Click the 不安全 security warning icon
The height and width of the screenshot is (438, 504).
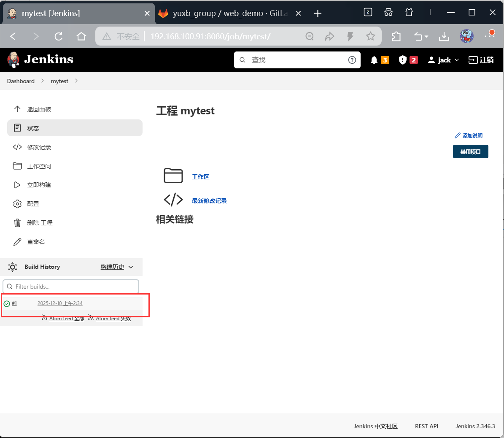pyautogui.click(x=107, y=36)
